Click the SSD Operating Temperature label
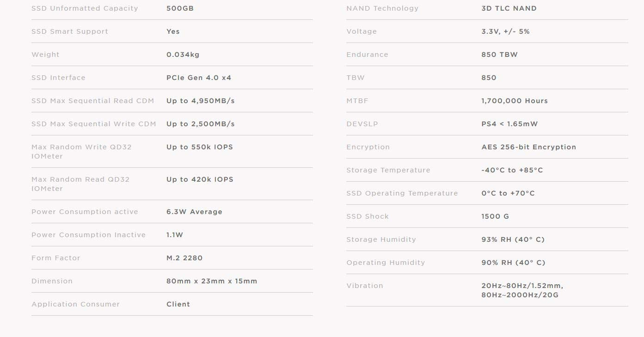Viewport: 644px width, 337px height. click(x=402, y=193)
